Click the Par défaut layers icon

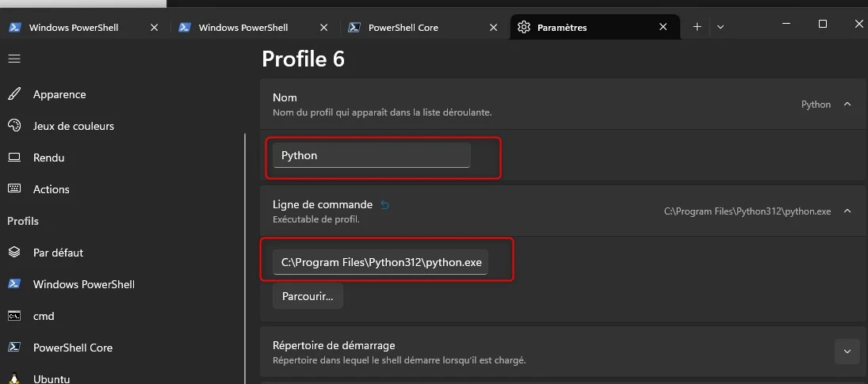(14, 253)
